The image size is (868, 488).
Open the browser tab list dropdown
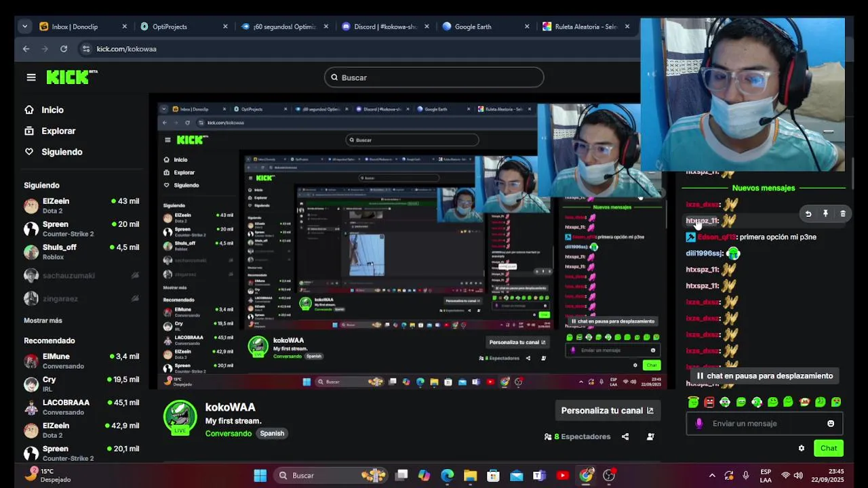pos(24,26)
